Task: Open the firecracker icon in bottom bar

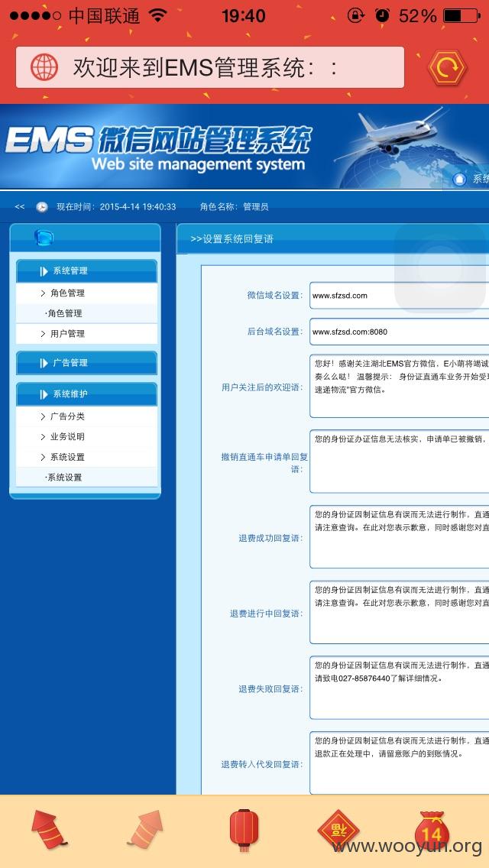Action: click(49, 830)
